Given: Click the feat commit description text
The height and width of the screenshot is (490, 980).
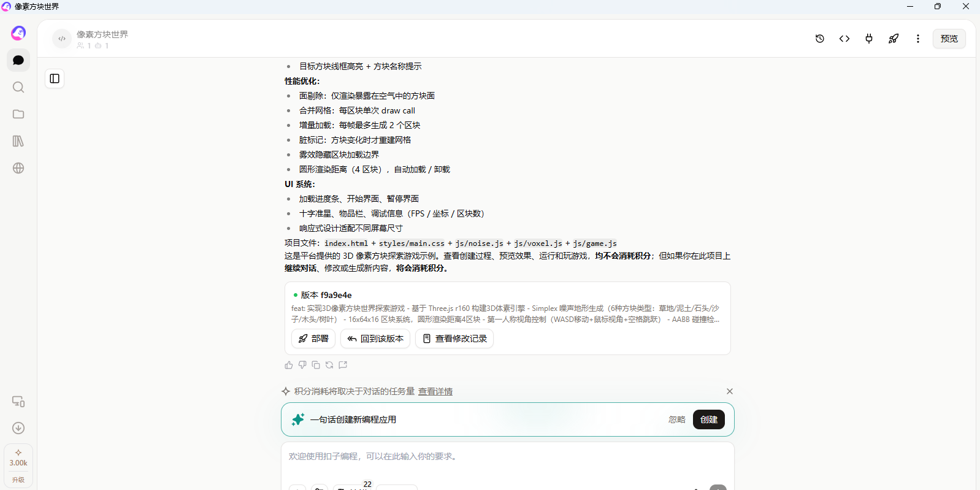Looking at the screenshot, I should point(505,314).
